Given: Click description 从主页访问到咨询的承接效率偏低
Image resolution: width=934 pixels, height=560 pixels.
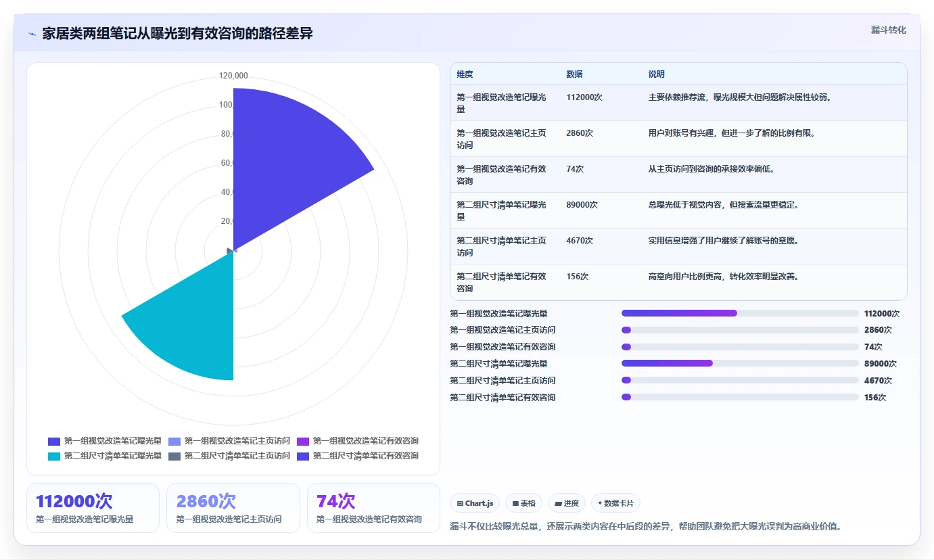Looking at the screenshot, I should tap(711, 169).
